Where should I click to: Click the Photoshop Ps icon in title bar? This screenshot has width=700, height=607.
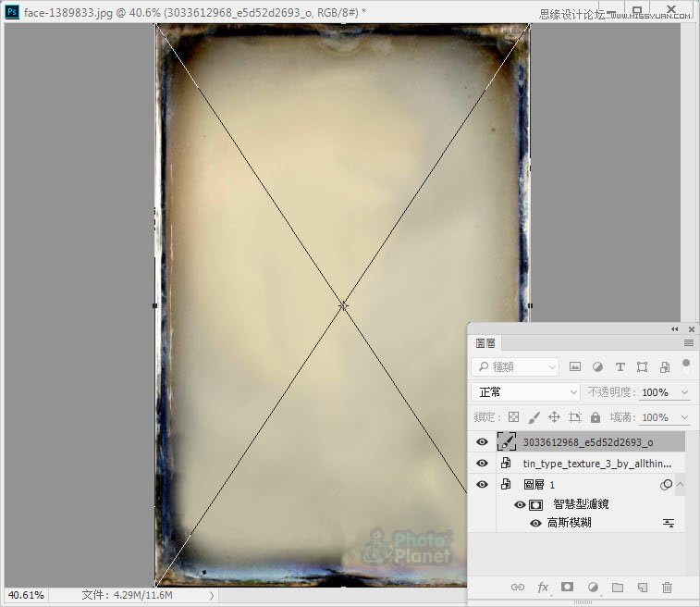click(12, 12)
